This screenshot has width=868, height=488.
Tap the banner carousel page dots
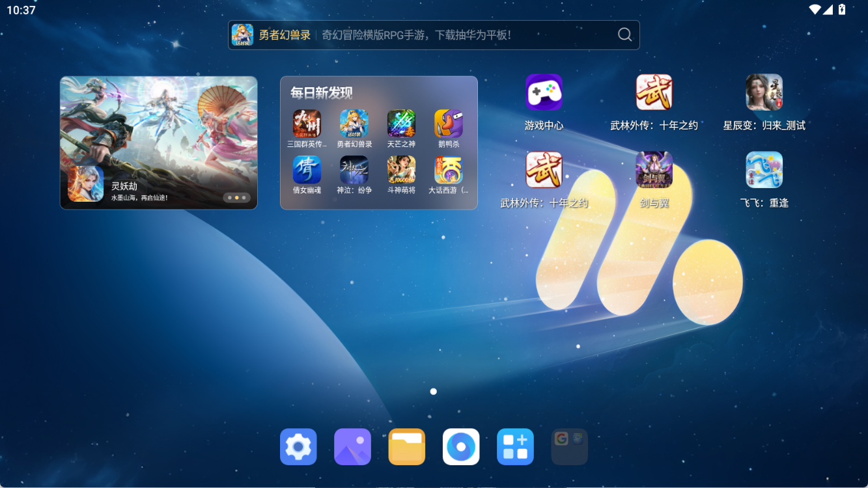(x=236, y=198)
